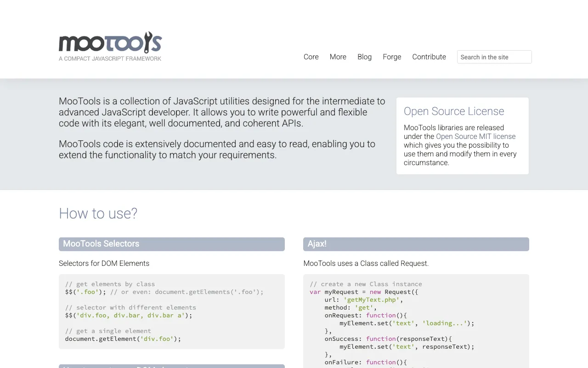Focus the Search in the site field
This screenshot has width=588, height=368.
[494, 57]
